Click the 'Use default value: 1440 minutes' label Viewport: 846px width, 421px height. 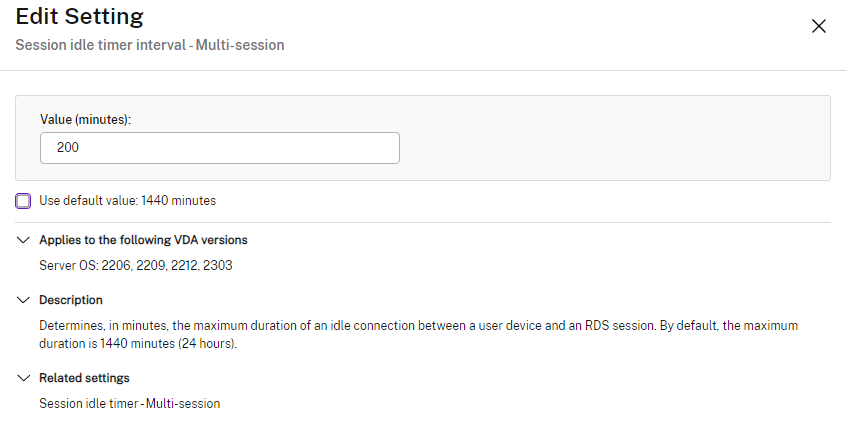pyautogui.click(x=127, y=201)
